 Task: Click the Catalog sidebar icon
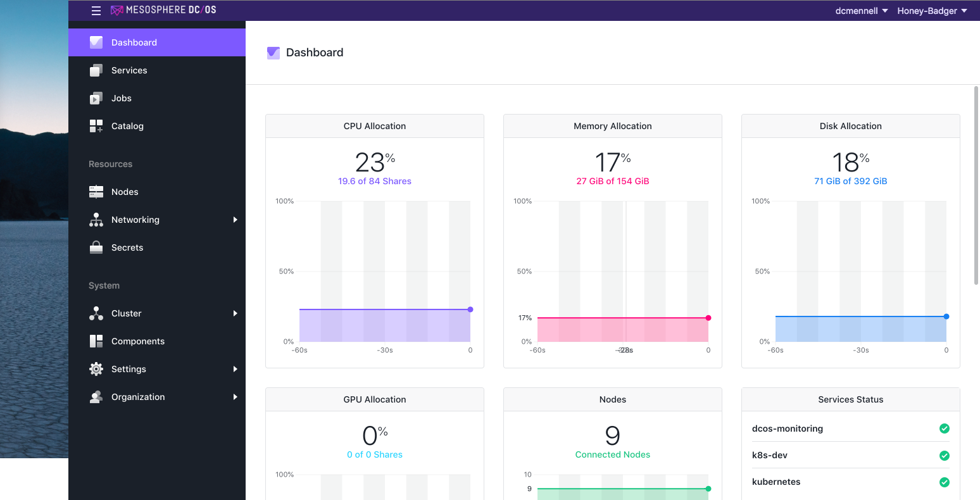pyautogui.click(x=96, y=126)
